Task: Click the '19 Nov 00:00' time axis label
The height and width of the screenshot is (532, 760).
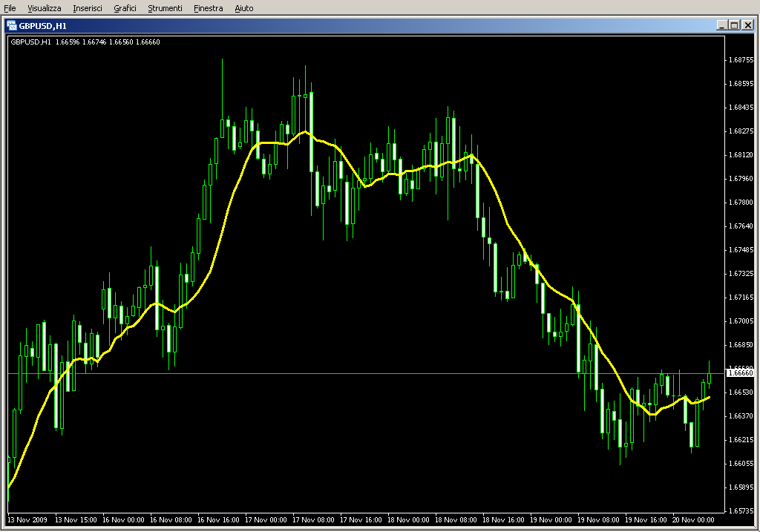Action: [551, 520]
